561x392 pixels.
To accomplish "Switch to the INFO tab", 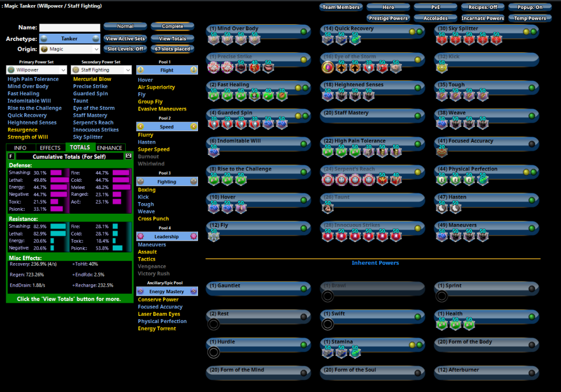I will click(x=20, y=148).
